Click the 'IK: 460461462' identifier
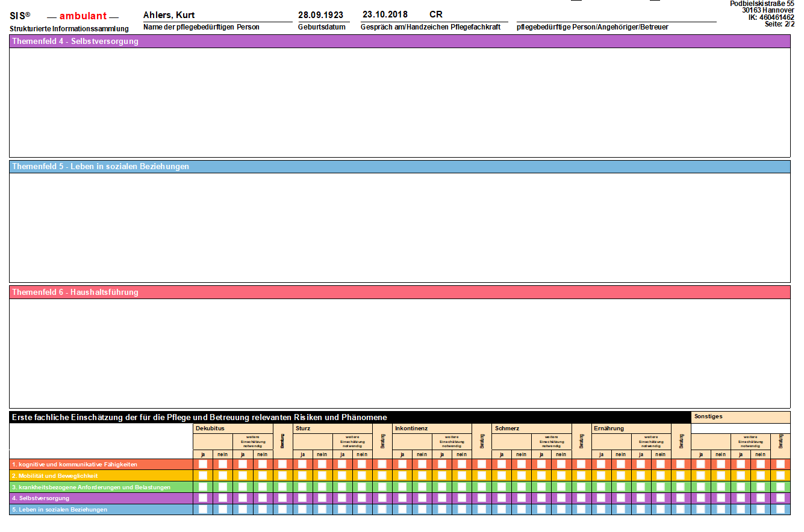The image size is (804, 532). coord(771,17)
